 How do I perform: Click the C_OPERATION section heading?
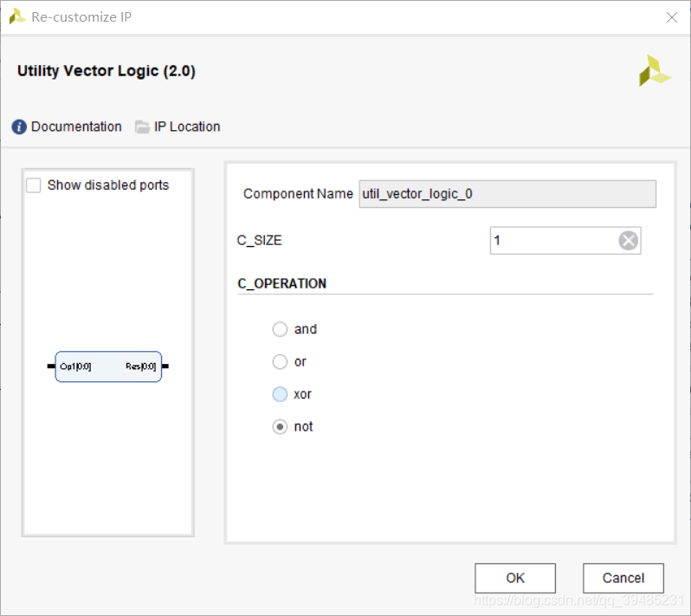point(282,283)
